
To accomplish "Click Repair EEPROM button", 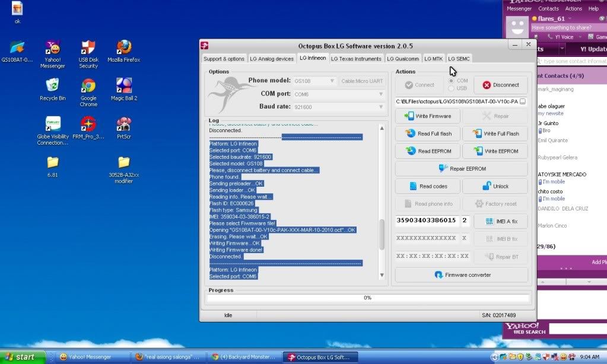I will 462,168.
